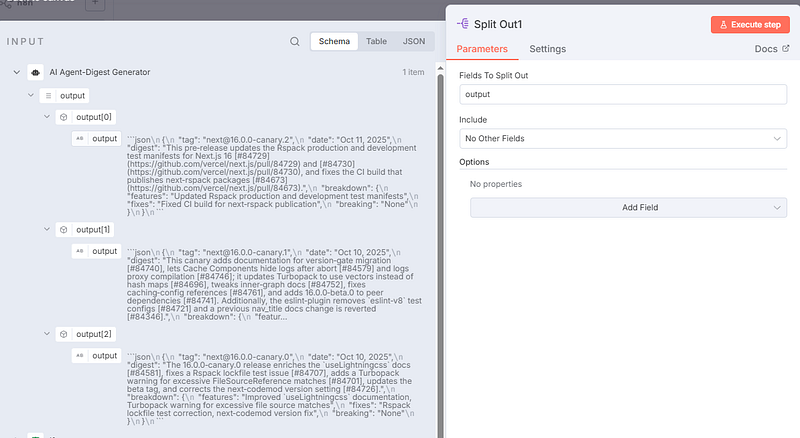Click the flask icon on Execute step
The height and width of the screenshot is (438, 800).
[x=723, y=25]
